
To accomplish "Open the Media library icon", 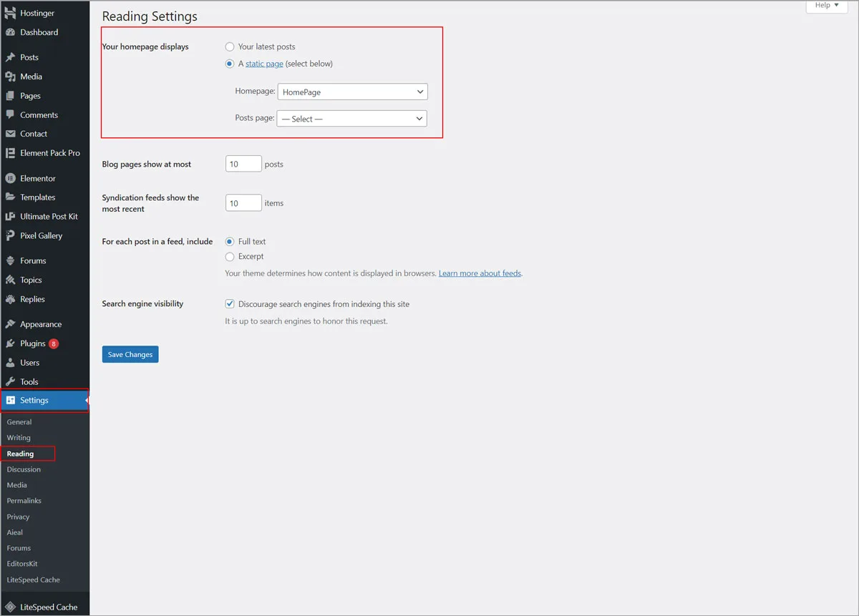I will coord(10,77).
